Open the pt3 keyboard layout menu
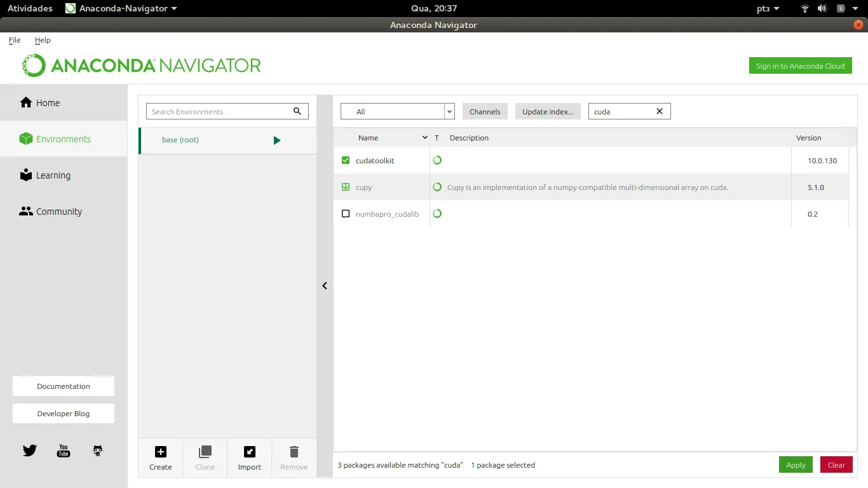Image resolution: width=868 pixels, height=488 pixels. pos(768,8)
